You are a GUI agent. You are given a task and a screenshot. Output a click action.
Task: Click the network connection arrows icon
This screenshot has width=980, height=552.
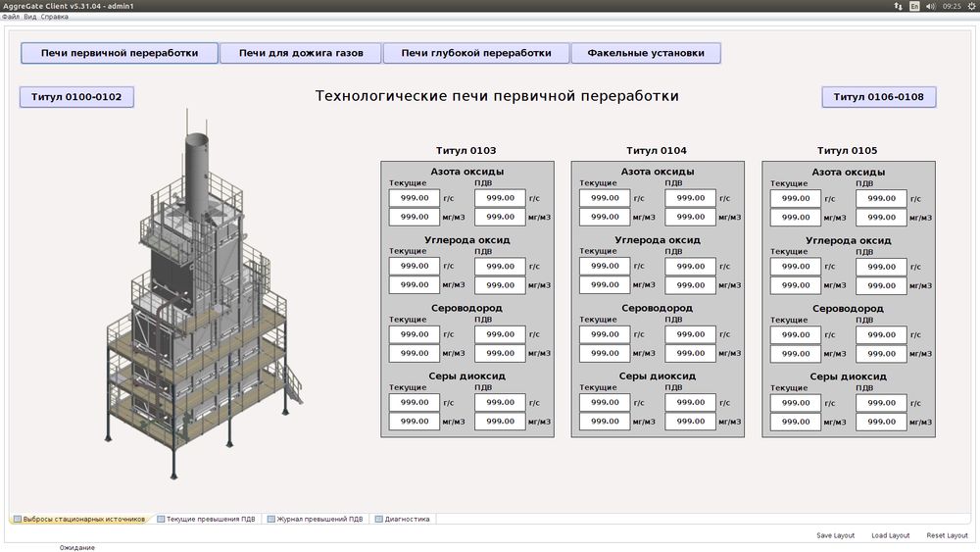(x=898, y=6)
